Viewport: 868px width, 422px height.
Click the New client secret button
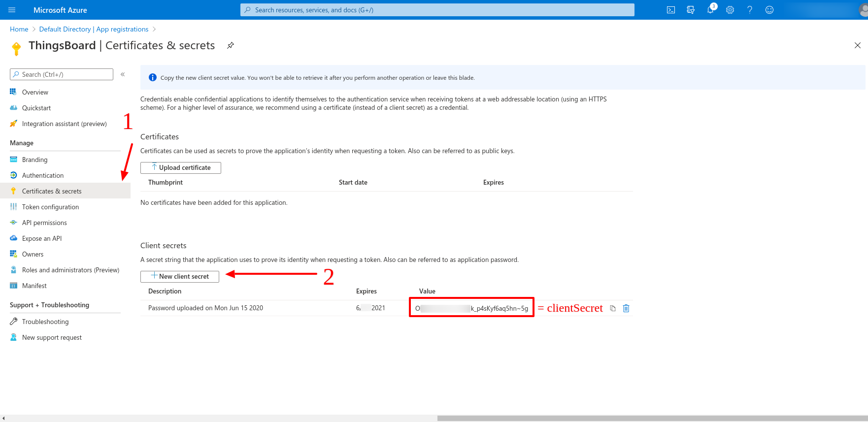pos(180,276)
